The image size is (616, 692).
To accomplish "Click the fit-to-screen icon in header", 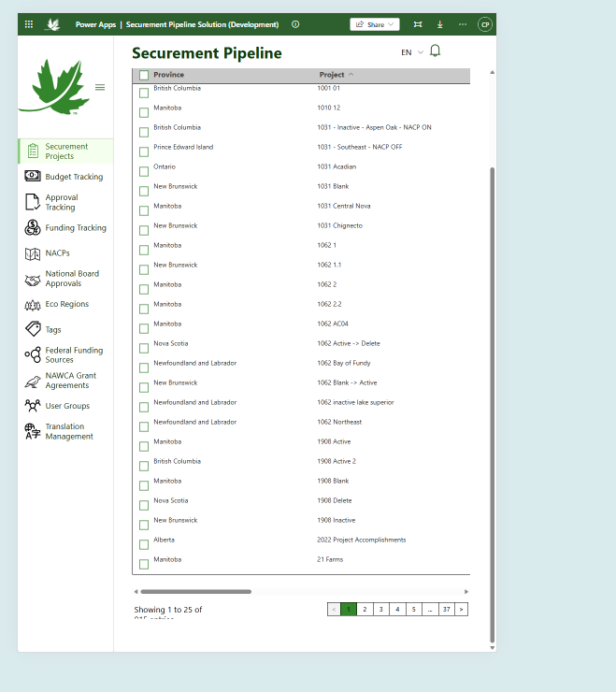I will 418,24.
